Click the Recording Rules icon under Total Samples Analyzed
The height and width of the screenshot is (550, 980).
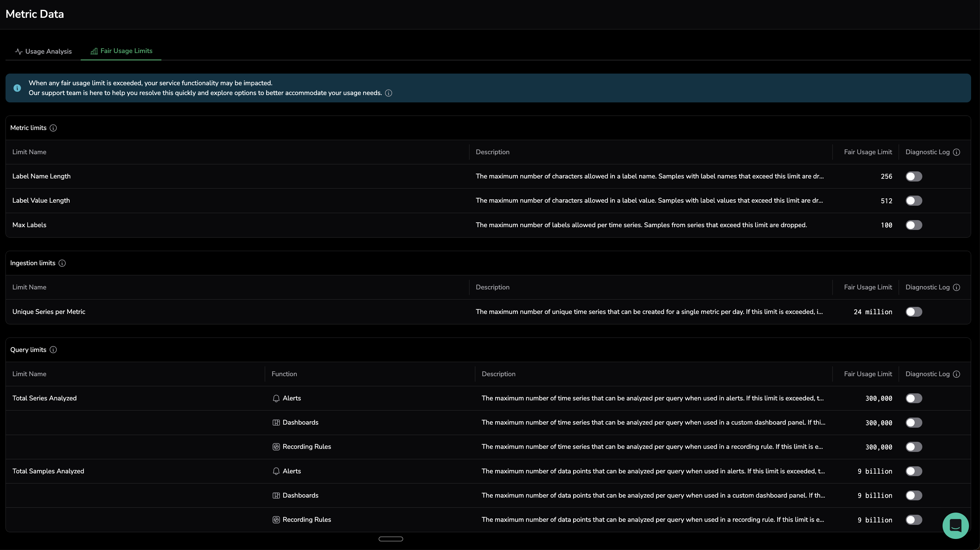coord(276,520)
